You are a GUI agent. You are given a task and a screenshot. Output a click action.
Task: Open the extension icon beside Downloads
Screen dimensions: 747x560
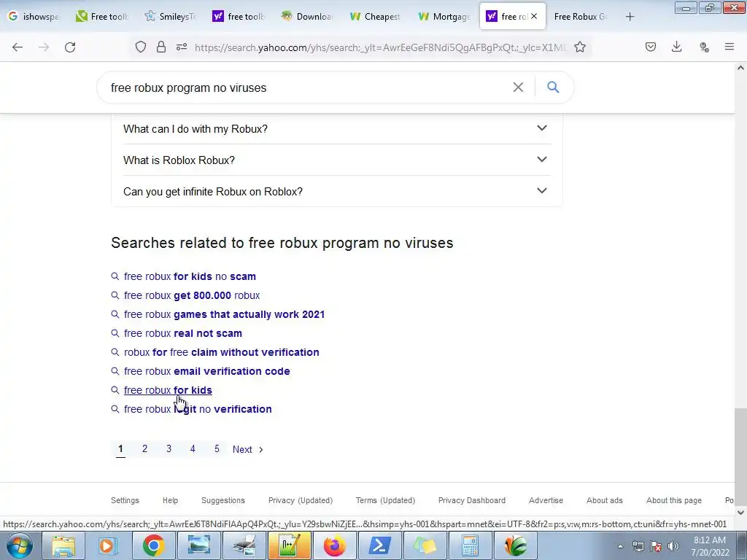coord(704,47)
